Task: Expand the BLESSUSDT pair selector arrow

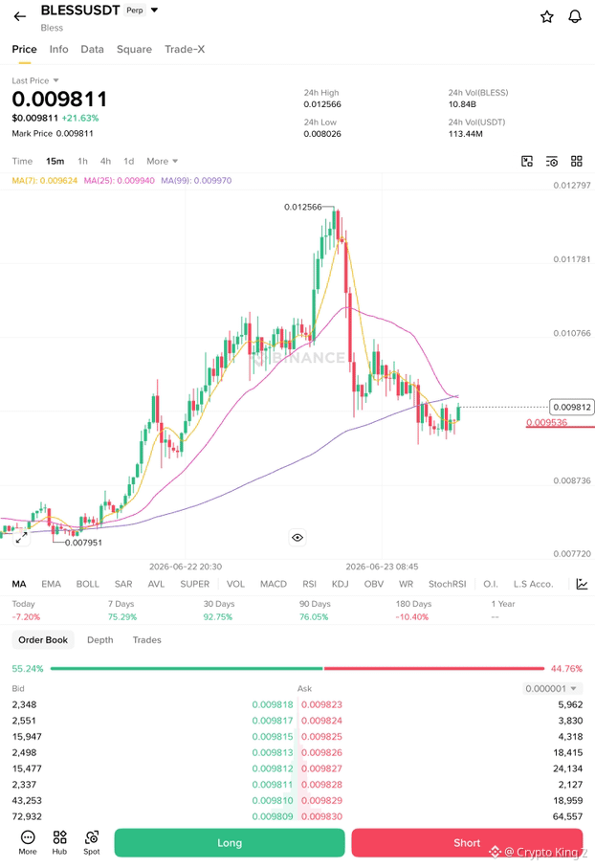Action: (154, 10)
